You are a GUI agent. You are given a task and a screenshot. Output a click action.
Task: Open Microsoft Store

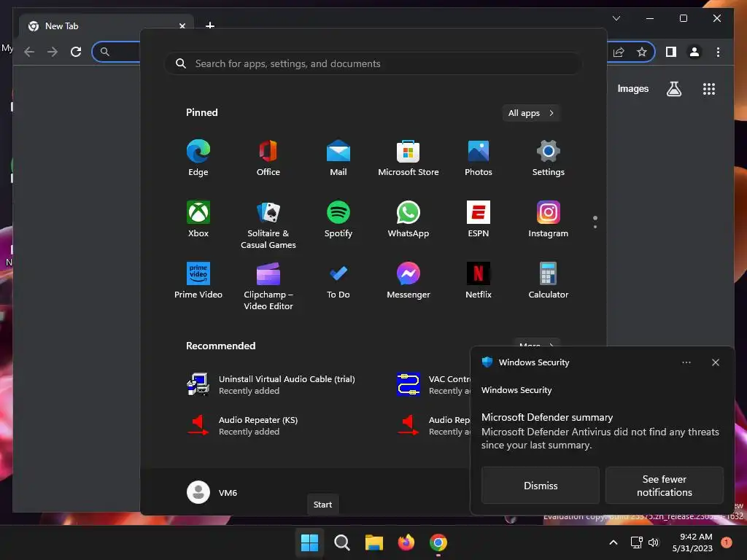(x=409, y=158)
